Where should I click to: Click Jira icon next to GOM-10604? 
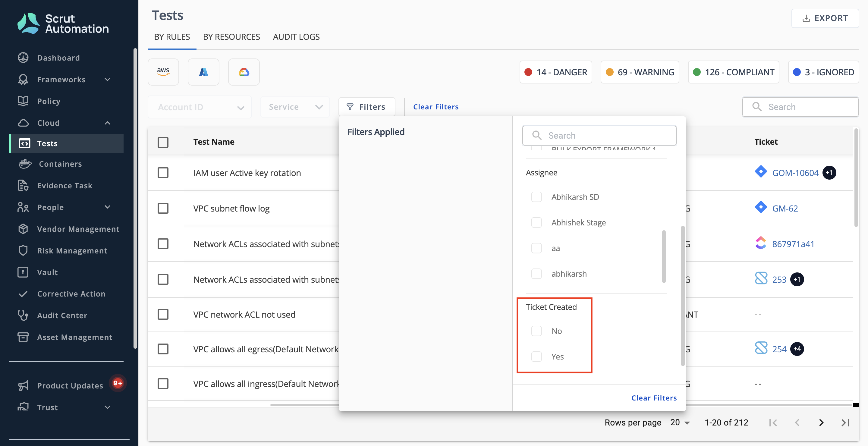click(761, 172)
